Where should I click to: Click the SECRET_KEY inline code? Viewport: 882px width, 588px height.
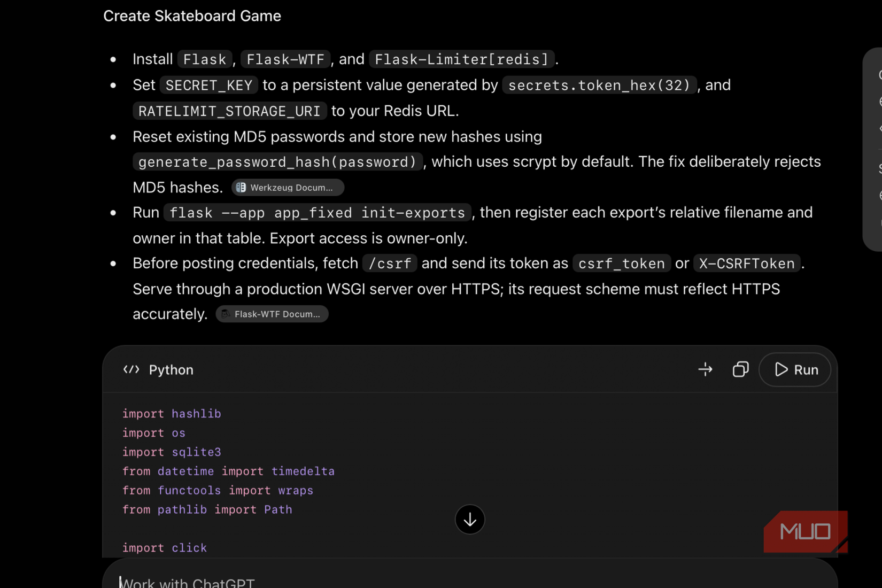[x=209, y=86]
